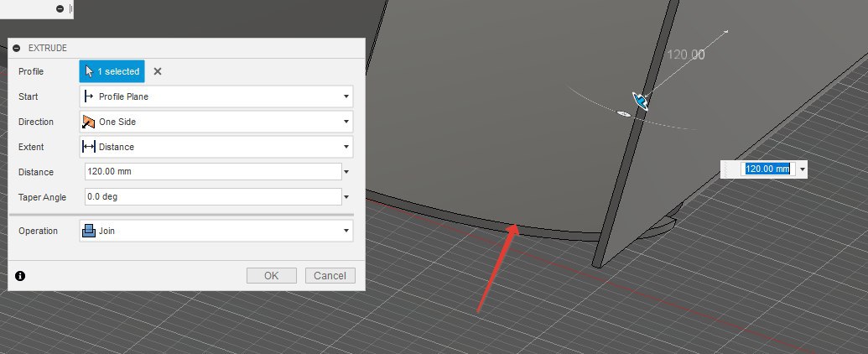
Task: Click the taper angle manipulator handle
Action: 623,114
